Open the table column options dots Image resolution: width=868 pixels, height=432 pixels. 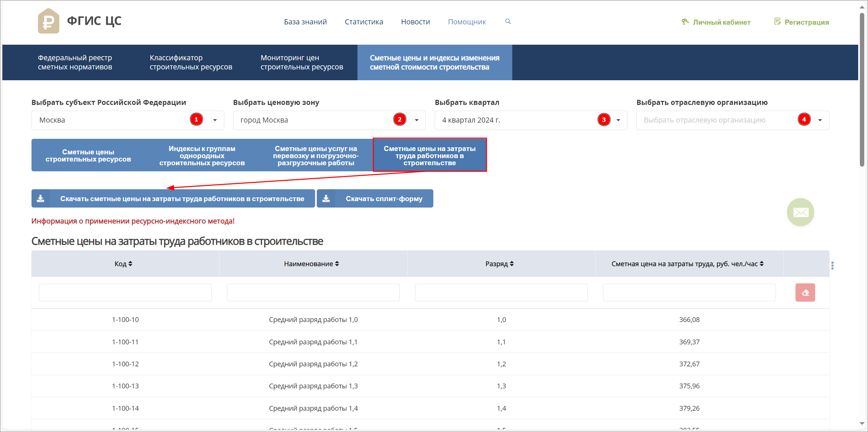(x=832, y=265)
